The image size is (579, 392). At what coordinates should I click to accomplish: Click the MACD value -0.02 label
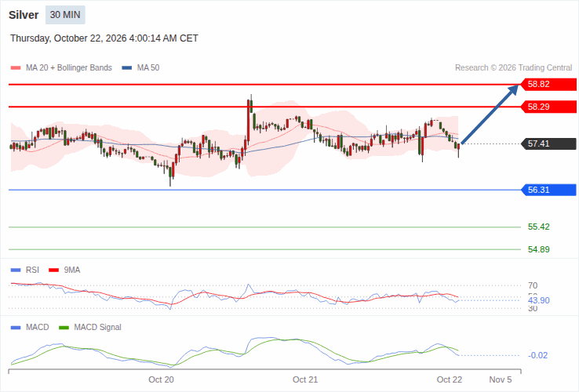point(538,355)
